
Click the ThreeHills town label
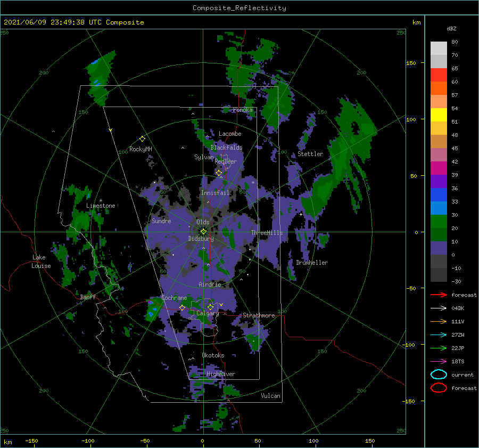(267, 233)
